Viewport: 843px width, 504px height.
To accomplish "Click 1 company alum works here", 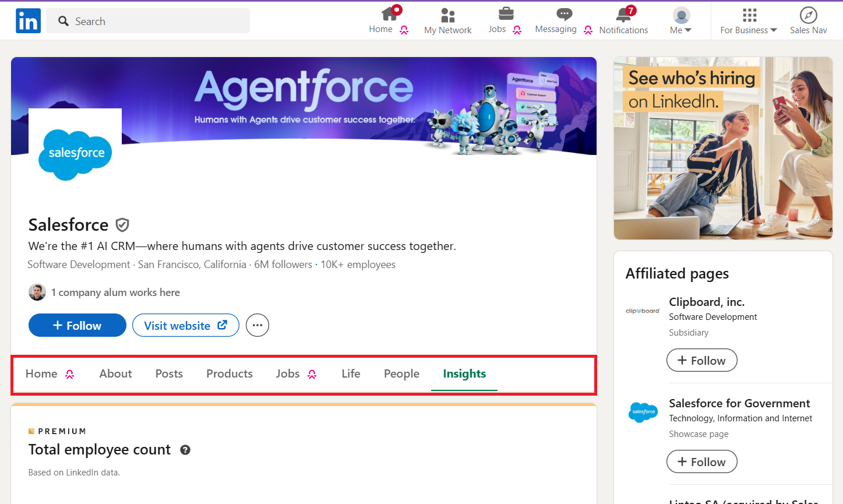I will pyautogui.click(x=115, y=292).
